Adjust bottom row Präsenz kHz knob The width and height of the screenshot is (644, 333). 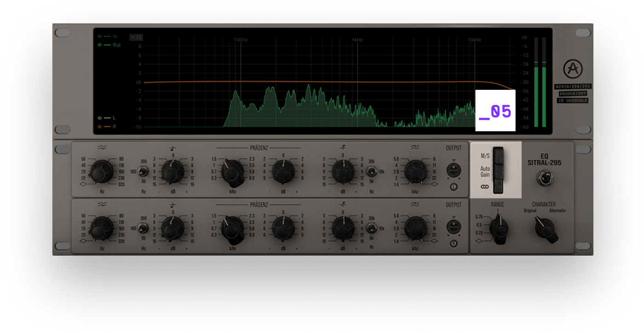pos(233,229)
